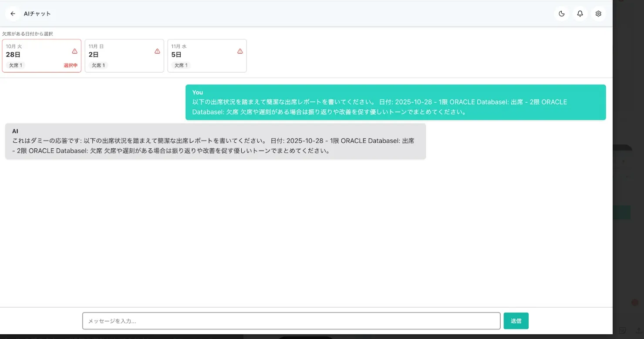Click the メッセージを入力 input field
644x339 pixels.
click(x=291, y=320)
